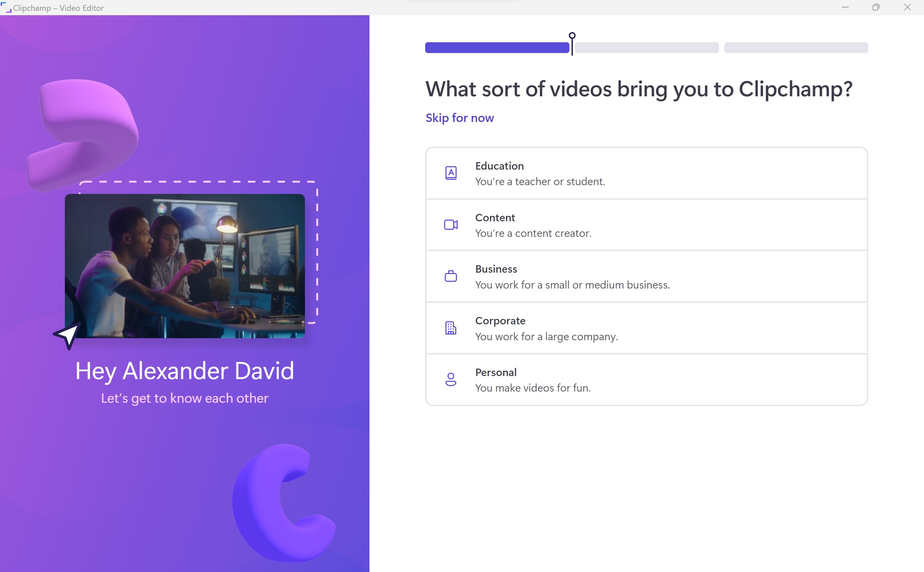This screenshot has height=572, width=924.
Task: Select the Personal option title
Action: tap(496, 373)
